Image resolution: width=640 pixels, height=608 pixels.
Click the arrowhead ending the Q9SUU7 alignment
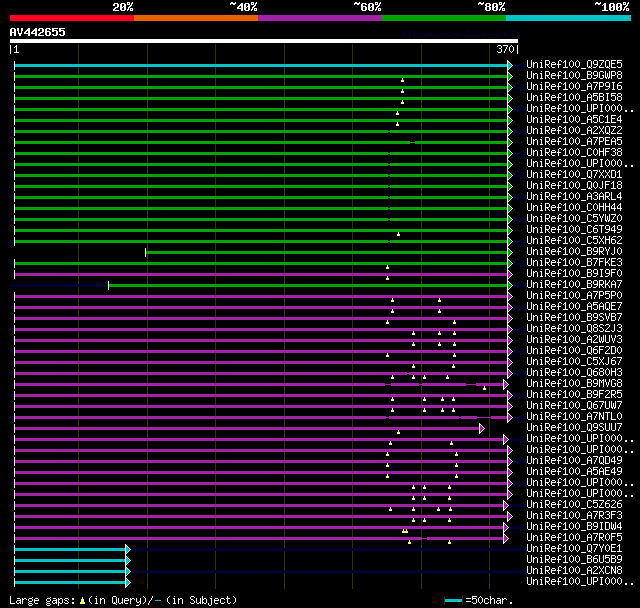click(x=482, y=428)
